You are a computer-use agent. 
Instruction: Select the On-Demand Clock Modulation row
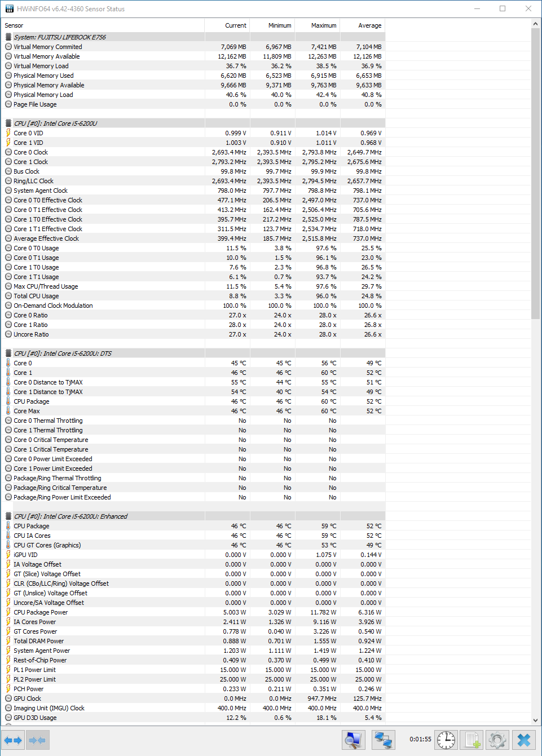(x=193, y=306)
